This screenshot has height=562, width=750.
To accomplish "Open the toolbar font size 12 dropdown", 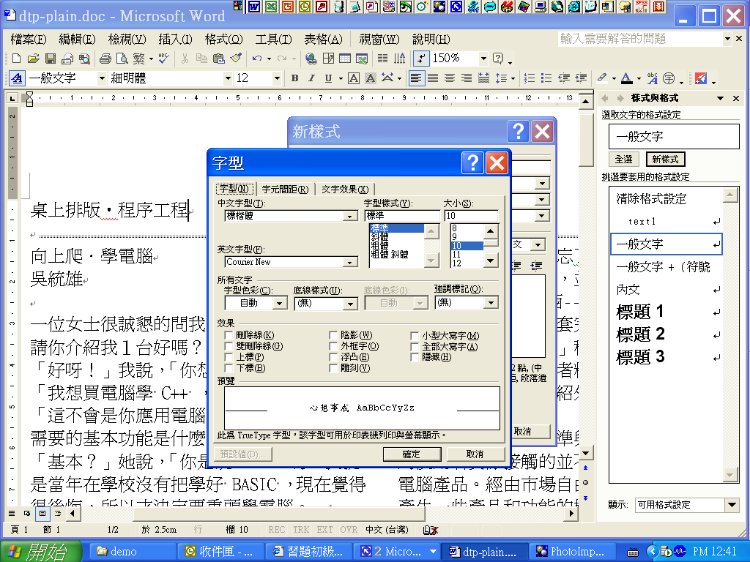I will tap(276, 78).
